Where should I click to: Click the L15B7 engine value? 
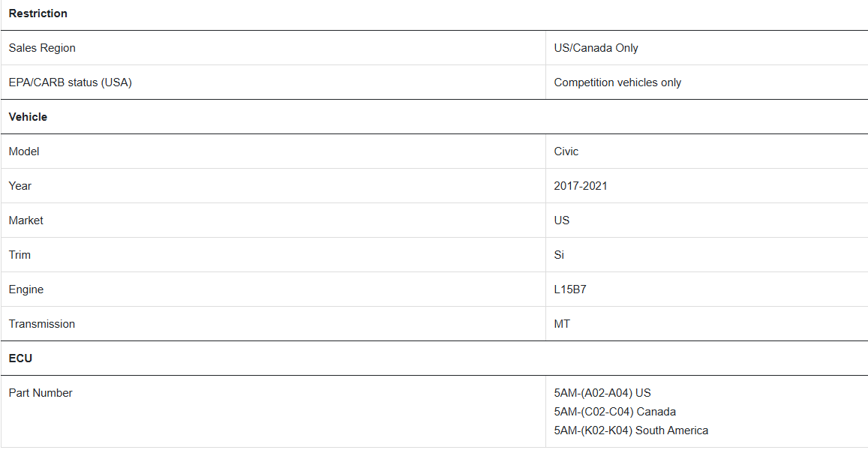(569, 289)
